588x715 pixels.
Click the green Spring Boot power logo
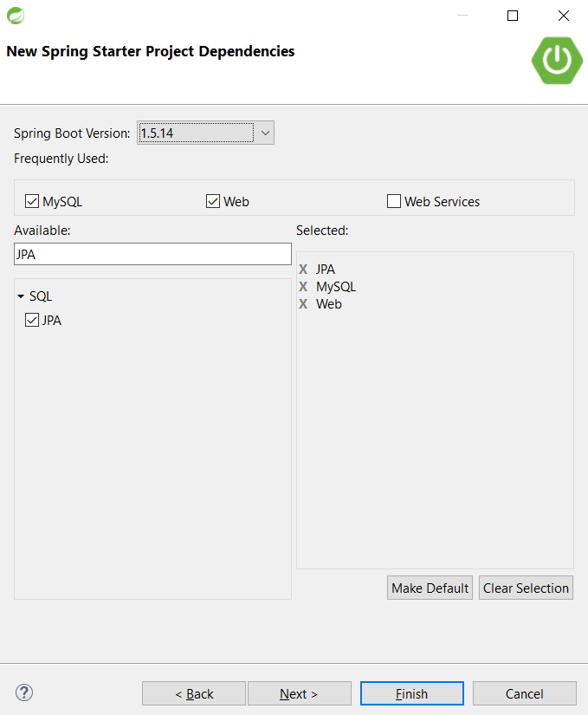(557, 61)
